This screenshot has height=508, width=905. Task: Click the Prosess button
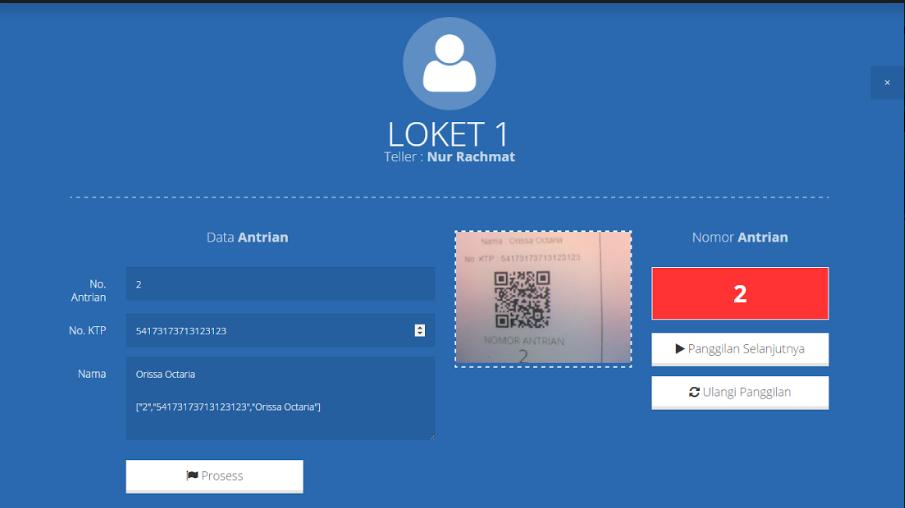[x=214, y=476]
